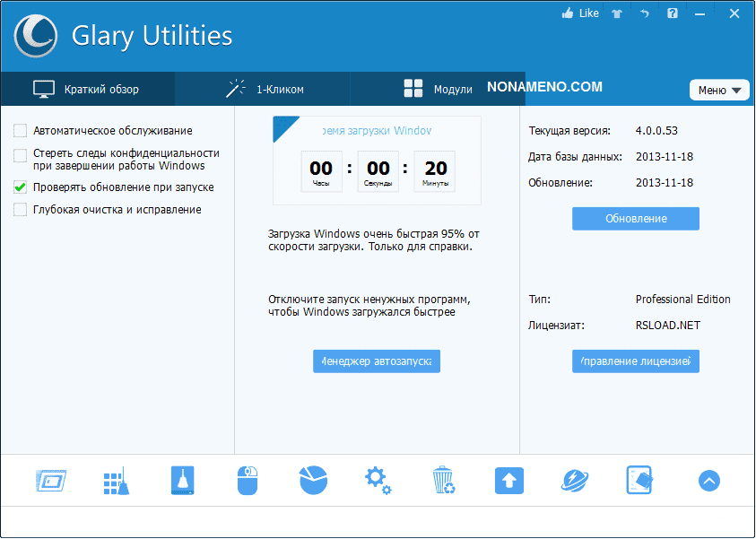
Task: Click the question mark help icon
Action: 673,13
